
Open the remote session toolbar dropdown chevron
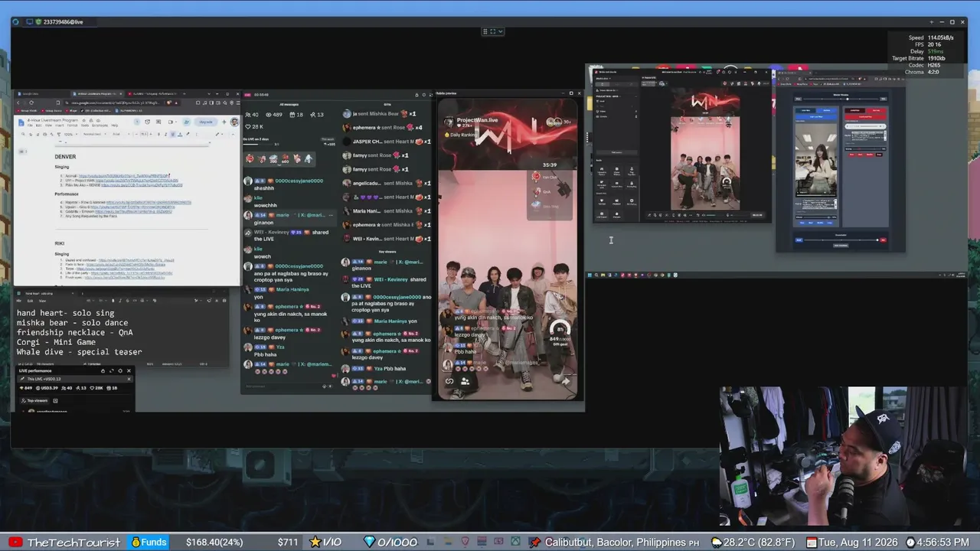(501, 31)
